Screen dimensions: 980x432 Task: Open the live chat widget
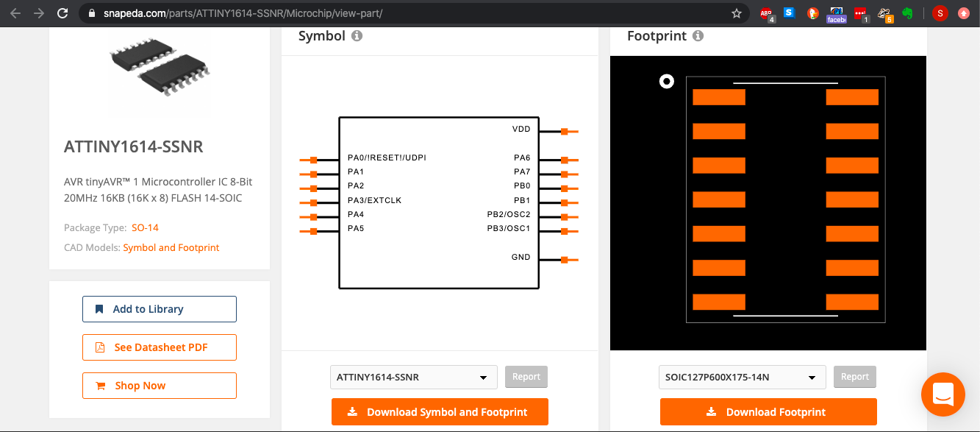pos(943,395)
